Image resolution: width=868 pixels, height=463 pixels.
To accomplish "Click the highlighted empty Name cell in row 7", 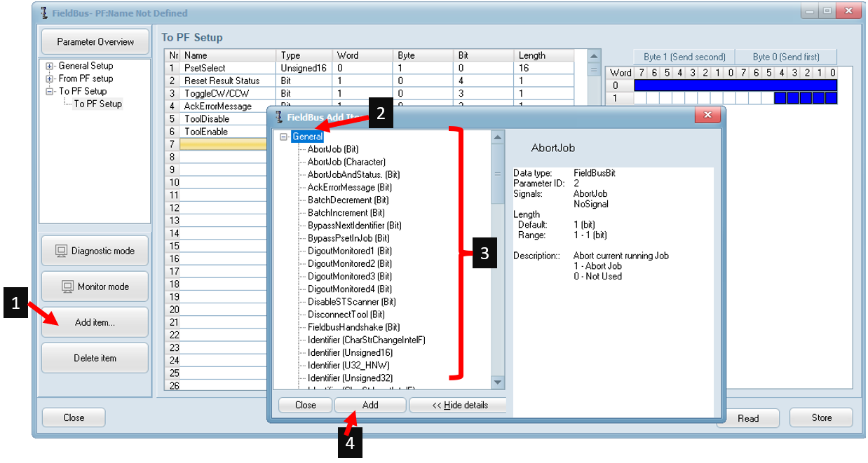I will (x=224, y=144).
